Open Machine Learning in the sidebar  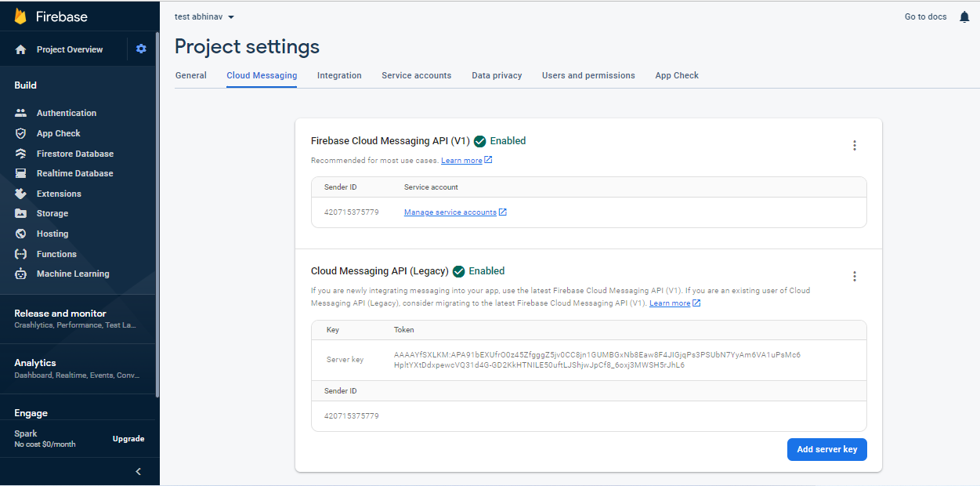pyautogui.click(x=73, y=274)
